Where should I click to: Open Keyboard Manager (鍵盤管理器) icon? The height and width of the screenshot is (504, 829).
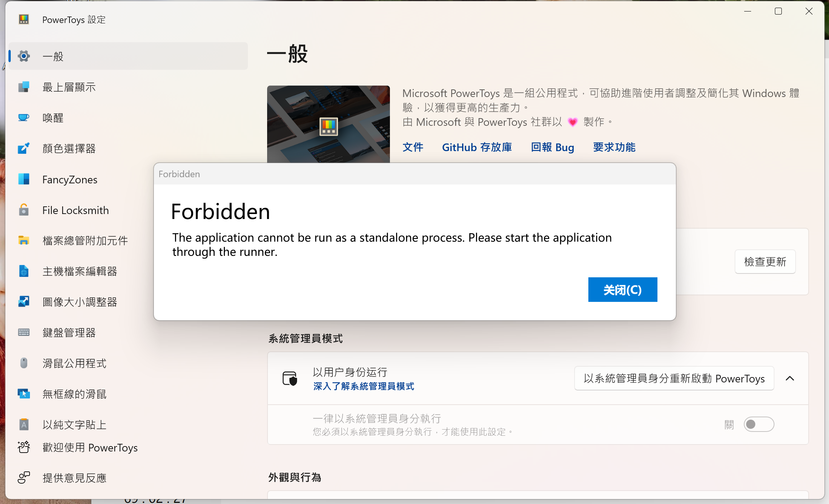pos(24,332)
